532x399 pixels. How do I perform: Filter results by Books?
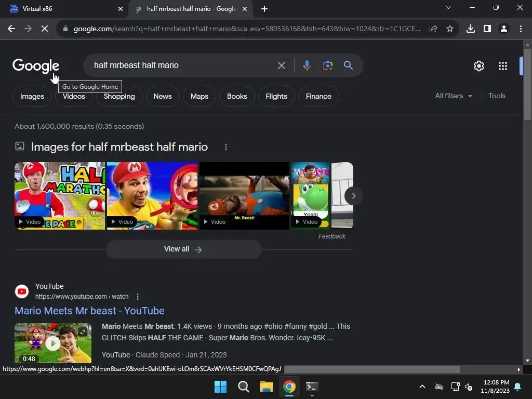click(237, 96)
